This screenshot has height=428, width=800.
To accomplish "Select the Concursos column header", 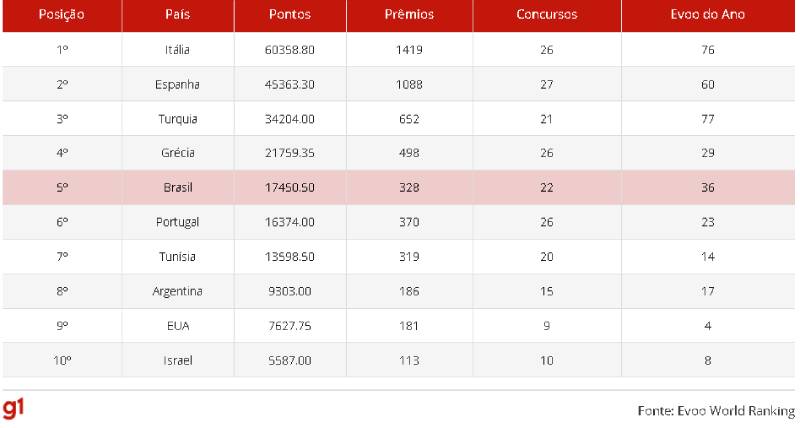I will coord(547,14).
